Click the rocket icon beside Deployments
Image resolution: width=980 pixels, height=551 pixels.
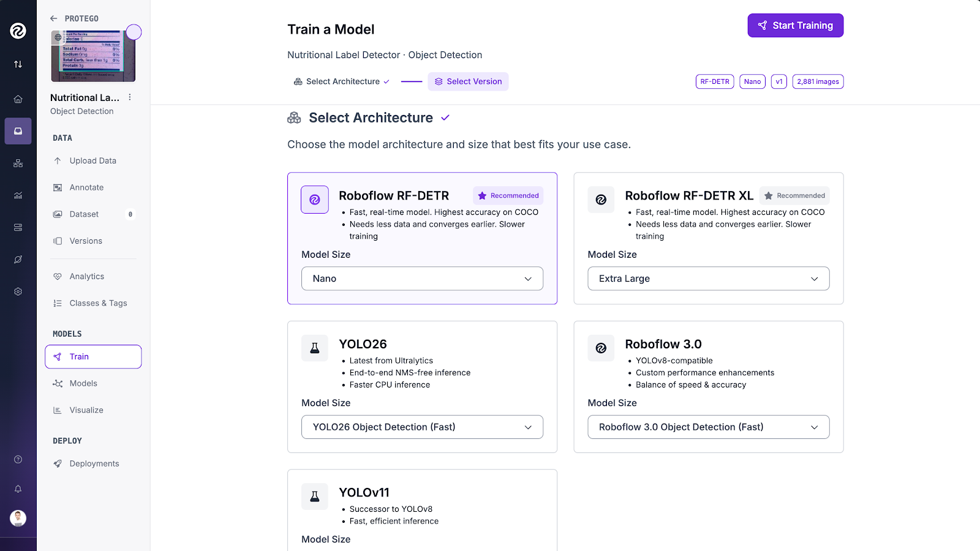pos(58,463)
